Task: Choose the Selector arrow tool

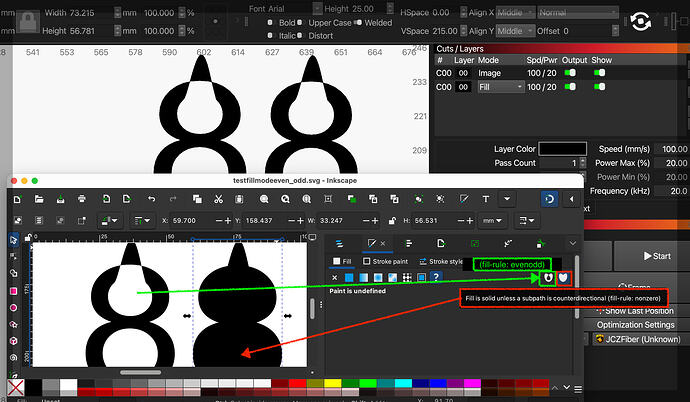Action: pos(14,240)
